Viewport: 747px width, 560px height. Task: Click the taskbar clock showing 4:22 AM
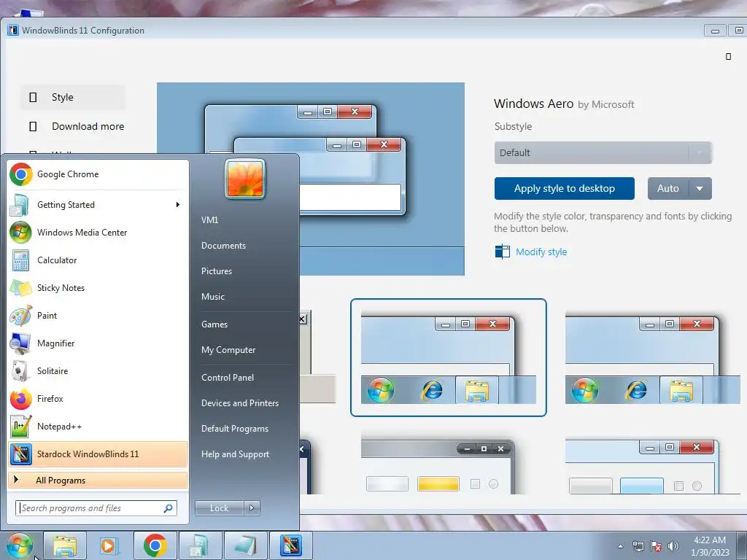[710, 546]
